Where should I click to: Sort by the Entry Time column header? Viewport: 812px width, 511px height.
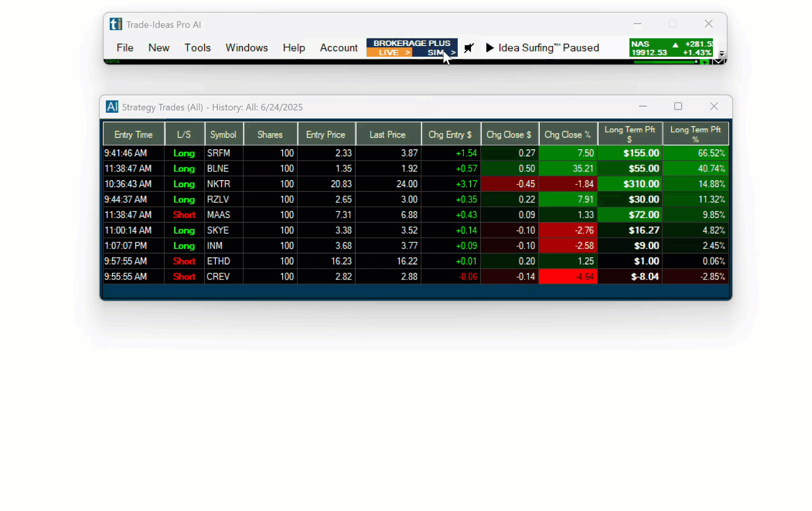coord(134,135)
